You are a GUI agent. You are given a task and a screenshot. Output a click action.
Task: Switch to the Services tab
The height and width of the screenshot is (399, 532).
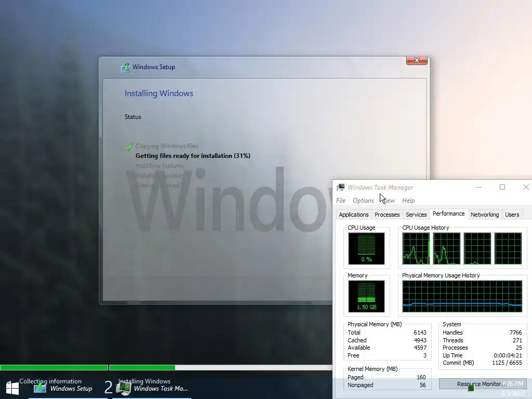point(416,215)
